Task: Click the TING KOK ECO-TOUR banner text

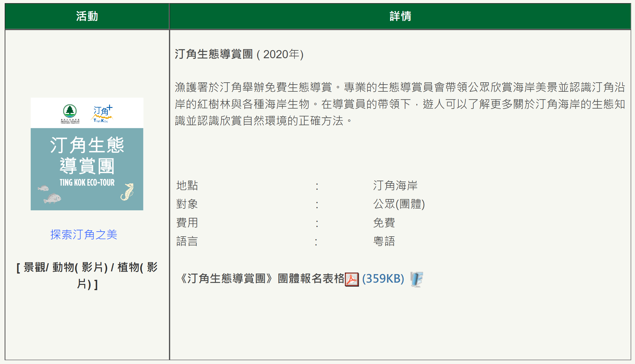Action: click(x=87, y=182)
